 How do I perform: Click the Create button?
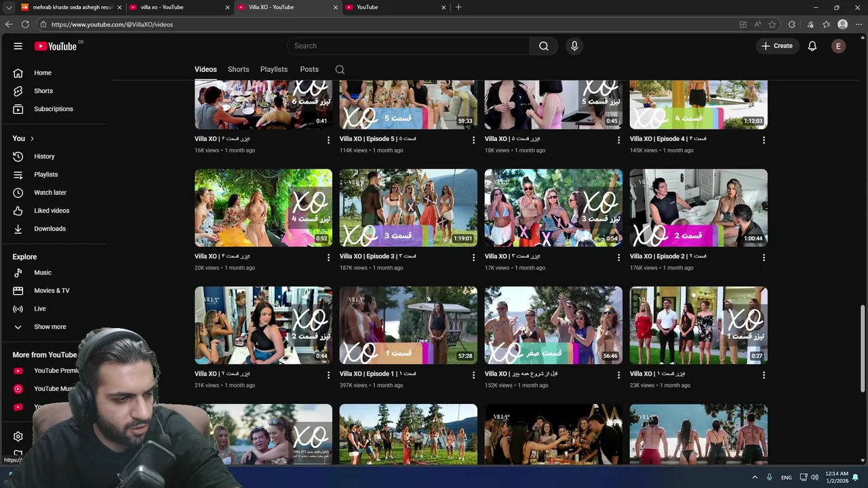tap(776, 46)
